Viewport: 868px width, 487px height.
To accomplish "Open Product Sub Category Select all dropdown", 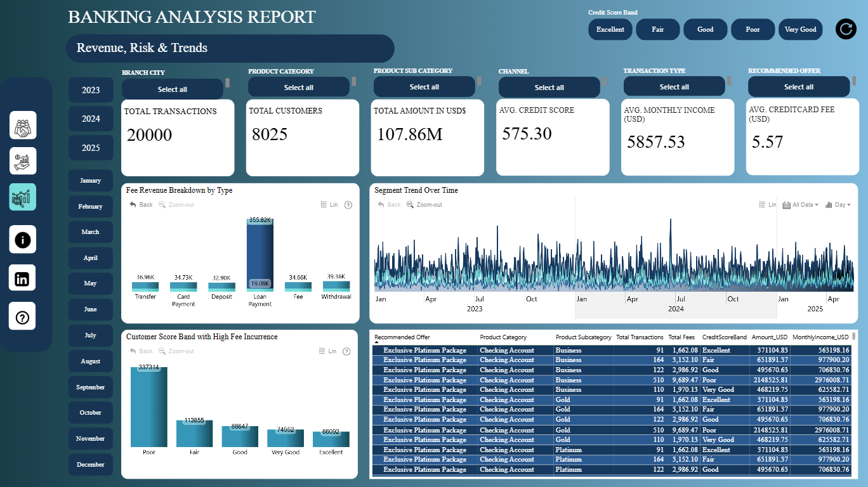I will tap(424, 87).
